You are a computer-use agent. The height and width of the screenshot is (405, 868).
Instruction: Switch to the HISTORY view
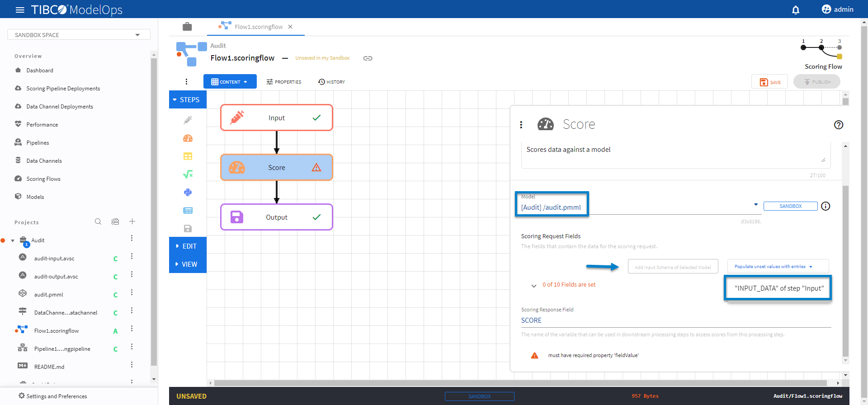point(331,82)
